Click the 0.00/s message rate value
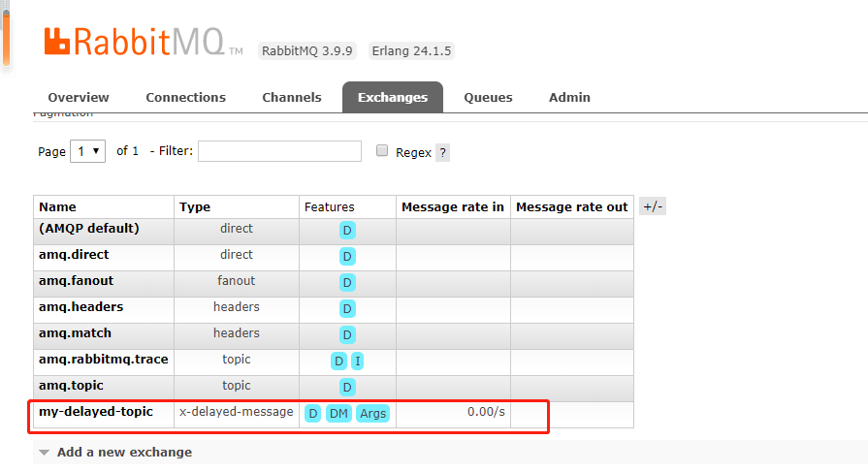The width and height of the screenshot is (868, 472). [486, 412]
